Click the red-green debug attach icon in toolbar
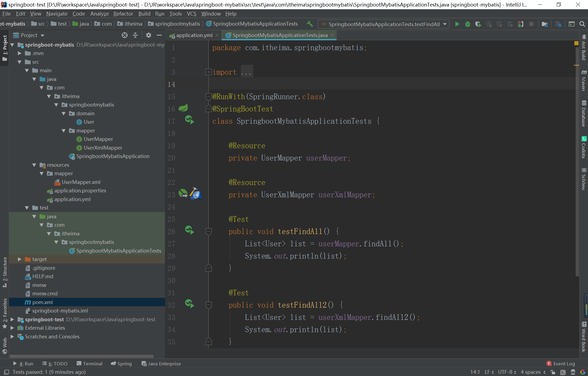This screenshot has width=588, height=376. pos(521,24)
